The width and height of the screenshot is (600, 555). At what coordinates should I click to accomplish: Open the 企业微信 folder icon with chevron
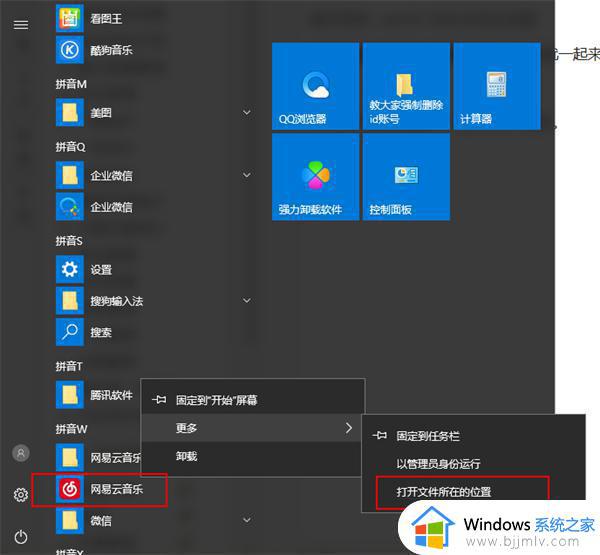[x=70, y=175]
